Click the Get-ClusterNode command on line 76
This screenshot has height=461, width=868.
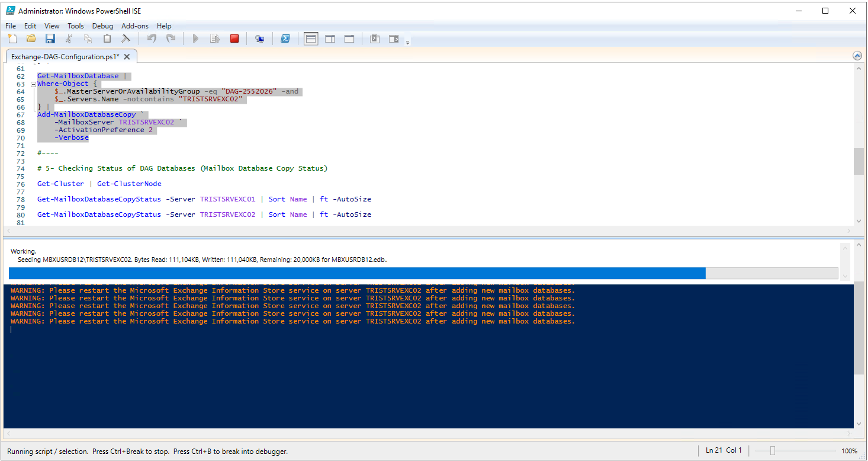(129, 184)
